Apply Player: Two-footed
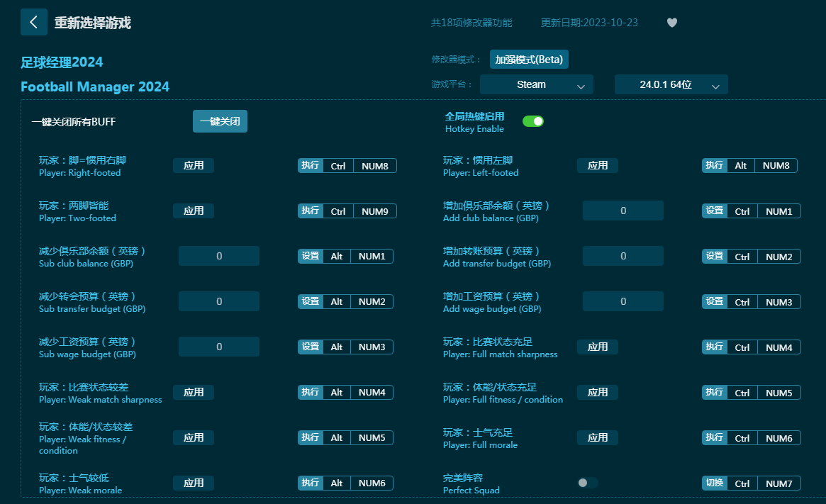 click(194, 211)
